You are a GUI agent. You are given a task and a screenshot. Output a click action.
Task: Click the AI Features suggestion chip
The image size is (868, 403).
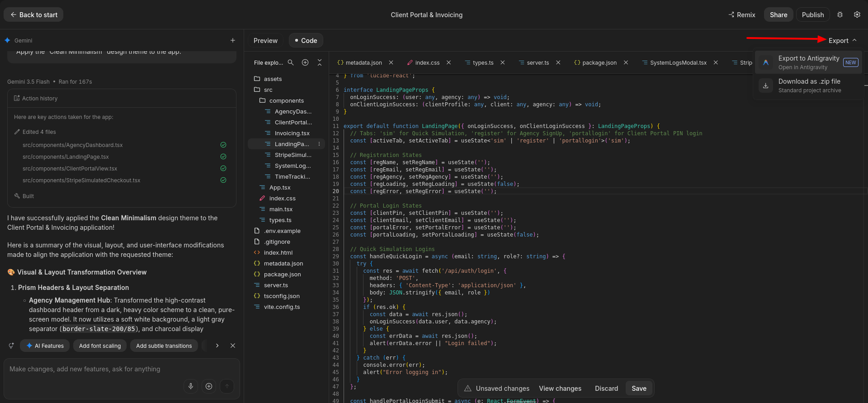pos(45,346)
